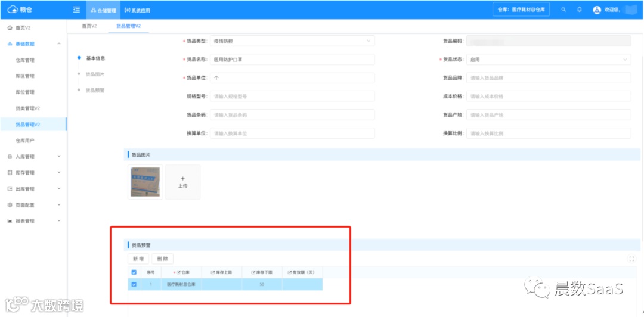Image resolution: width=644 pixels, height=317 pixels.
Task: Click the edit icon in the 库存下限 column header
Action: tap(253, 272)
